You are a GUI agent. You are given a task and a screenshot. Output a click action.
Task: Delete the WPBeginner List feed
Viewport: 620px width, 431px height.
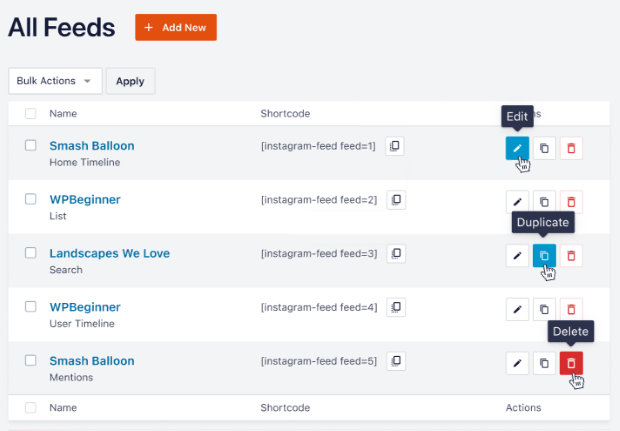pyautogui.click(x=571, y=202)
